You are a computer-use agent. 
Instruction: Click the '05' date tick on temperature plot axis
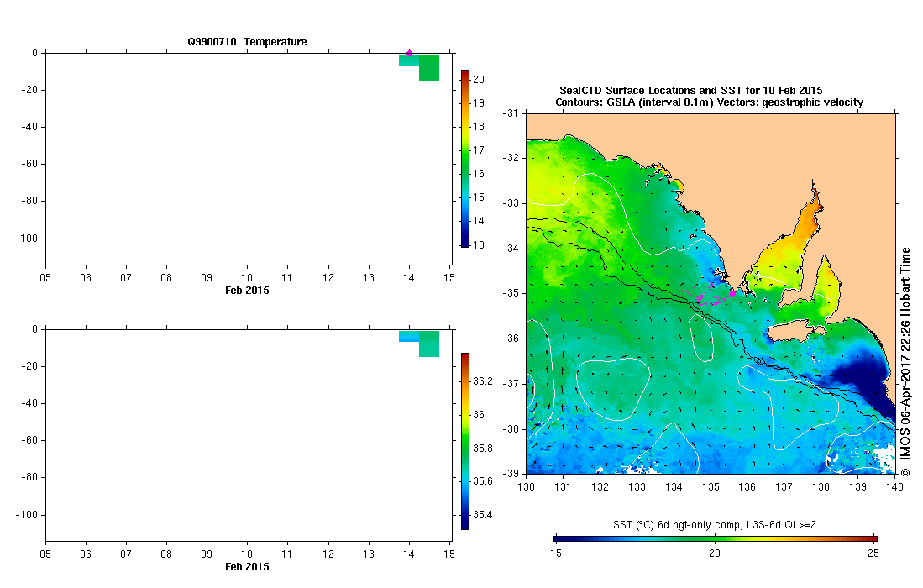coord(45,278)
